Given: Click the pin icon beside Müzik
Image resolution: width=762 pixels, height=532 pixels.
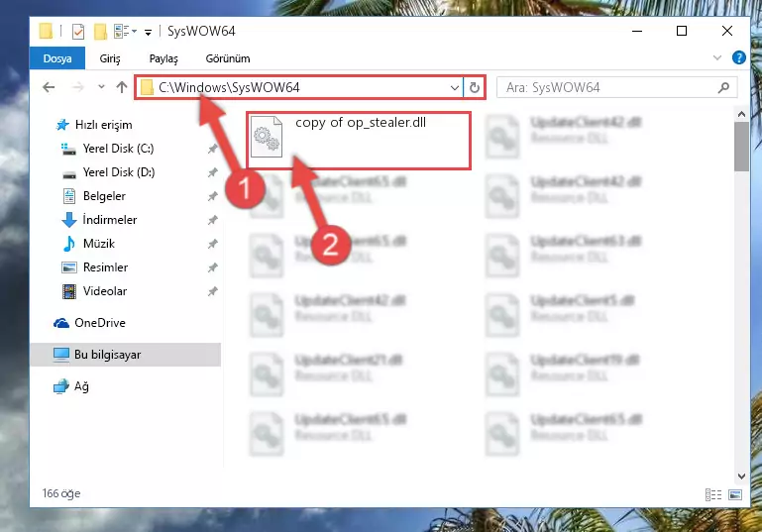Looking at the screenshot, I should 212,244.
